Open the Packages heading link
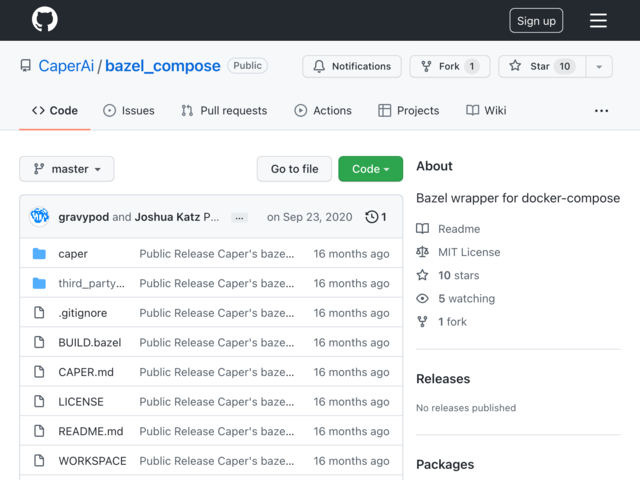The image size is (640, 480). 445,464
